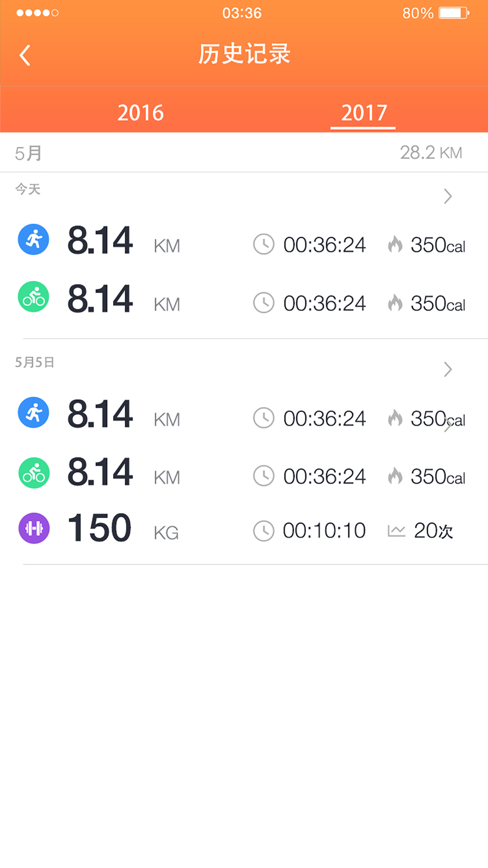Tap the chart icon beside 20次
Image resolution: width=488 pixels, height=868 pixels.
[x=396, y=531]
